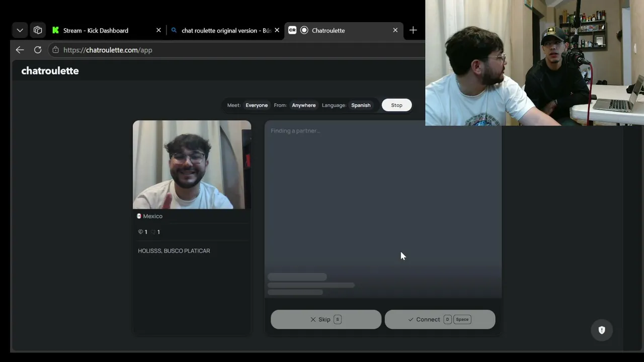The image size is (644, 362).
Task: Click the Mexico flag icon
Action: pos(139,216)
